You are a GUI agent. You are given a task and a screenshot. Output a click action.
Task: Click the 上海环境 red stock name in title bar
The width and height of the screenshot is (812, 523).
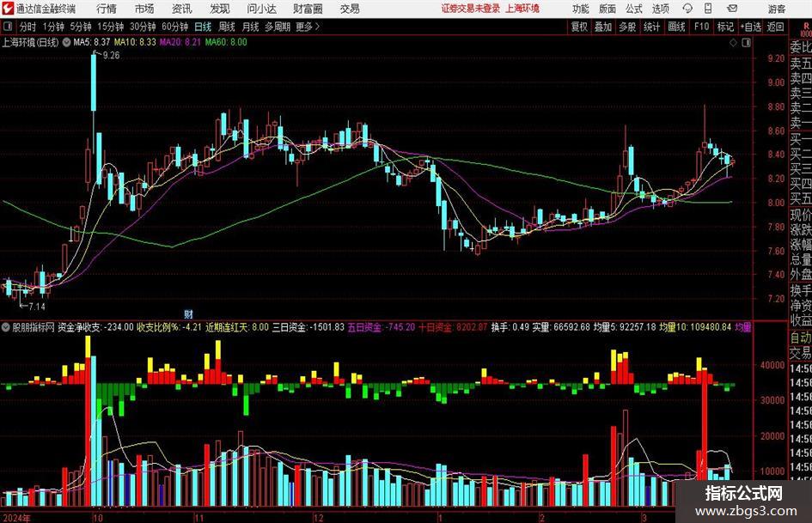coord(522,9)
